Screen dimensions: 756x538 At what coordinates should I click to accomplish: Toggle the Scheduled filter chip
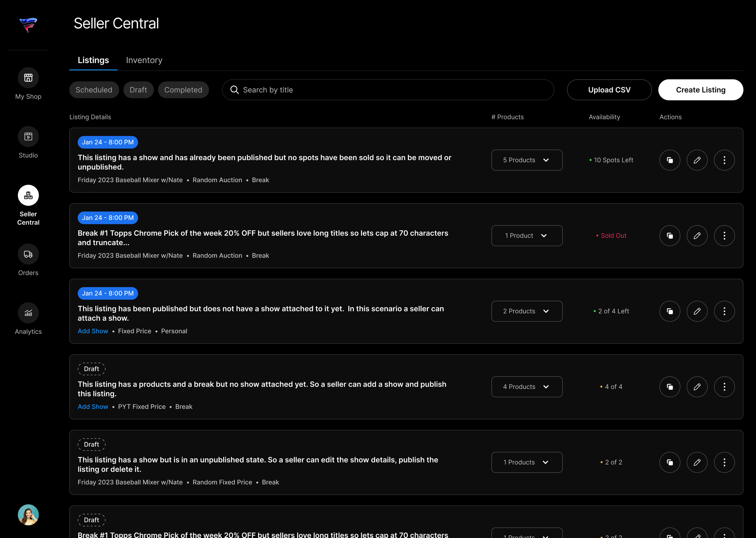94,90
